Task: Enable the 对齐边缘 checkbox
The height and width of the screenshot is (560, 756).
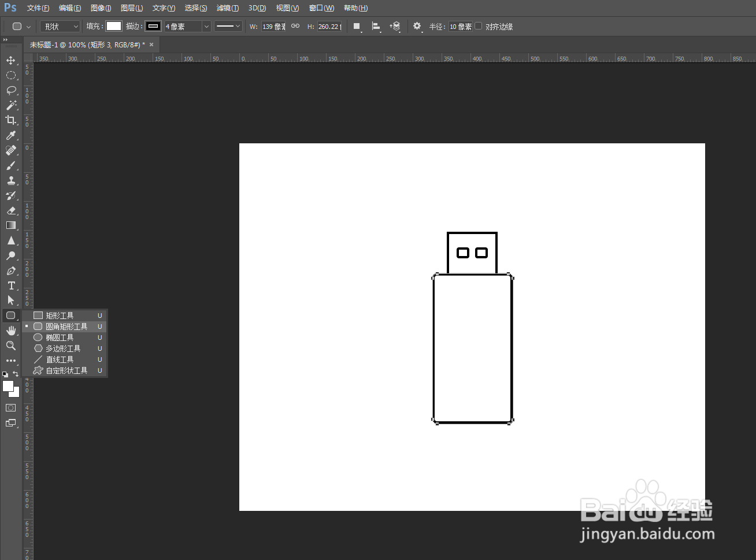Action: coord(479,26)
